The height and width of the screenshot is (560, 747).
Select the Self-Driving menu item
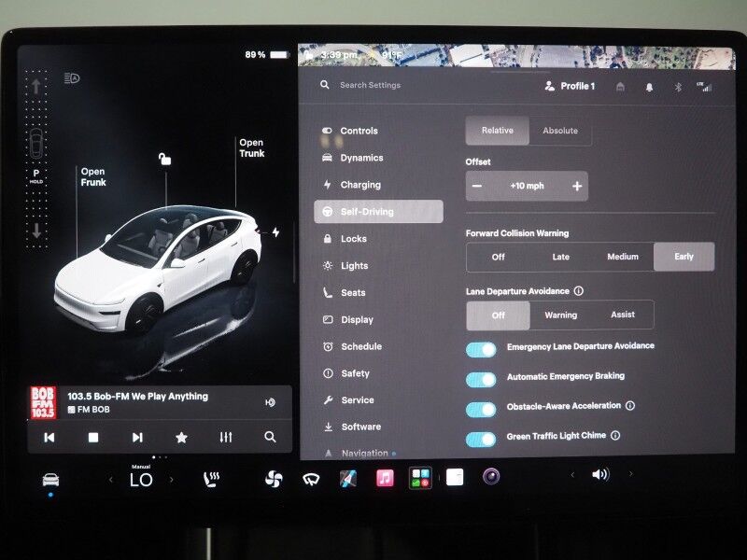click(378, 212)
